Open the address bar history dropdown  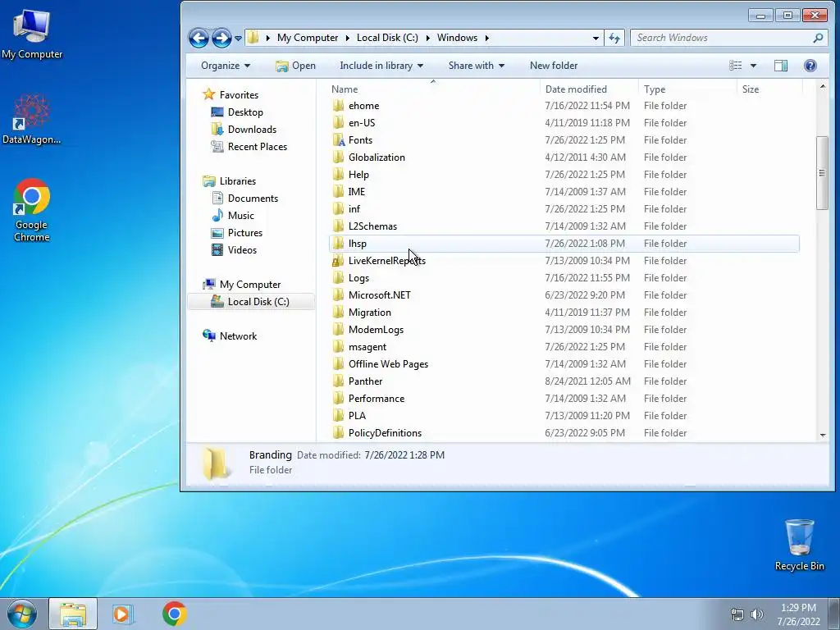pyautogui.click(x=596, y=38)
